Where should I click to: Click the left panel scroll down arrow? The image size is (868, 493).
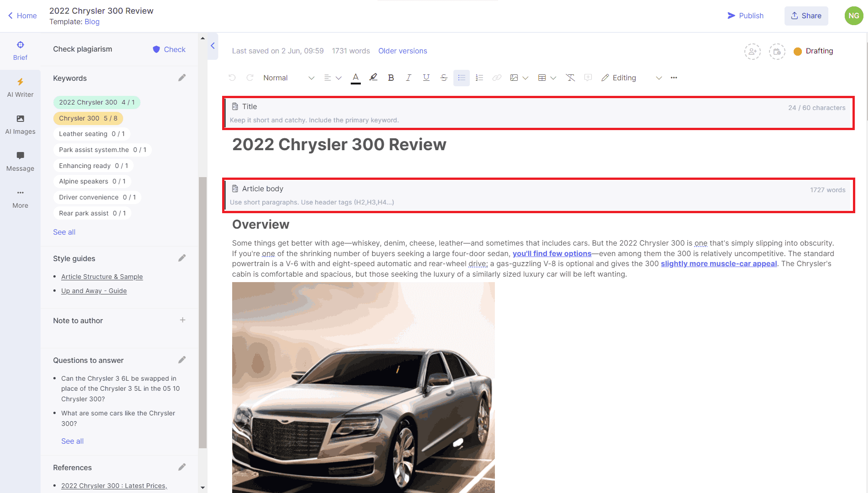[203, 488]
